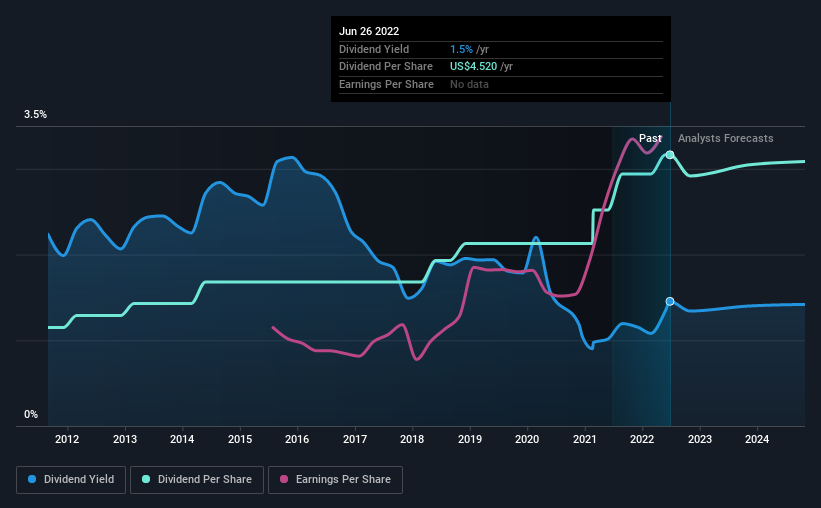Click the 2019 x-axis label
821x508 pixels.
[x=470, y=439]
